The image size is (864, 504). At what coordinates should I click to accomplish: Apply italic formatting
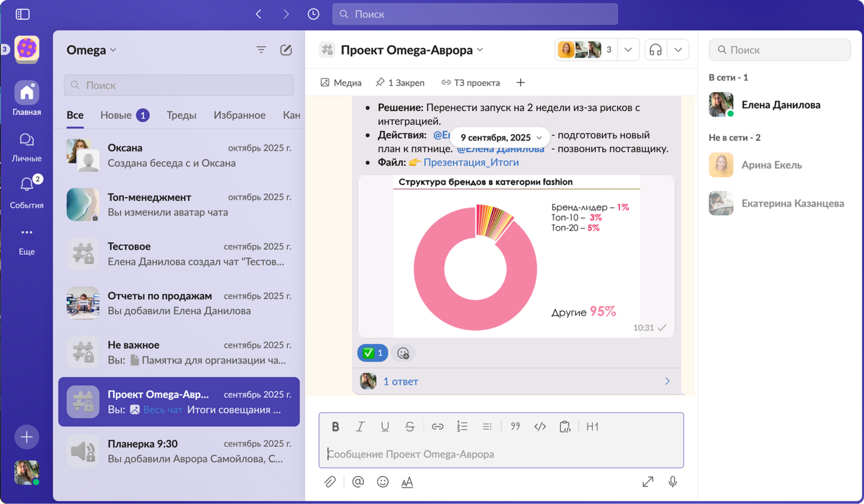click(x=360, y=426)
